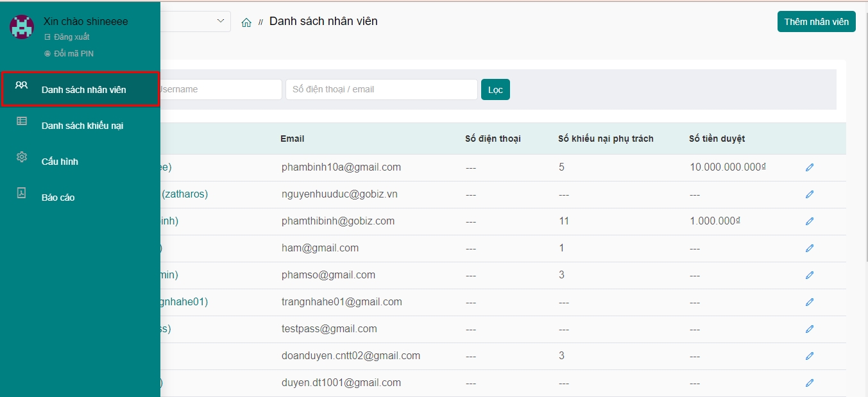Open Cấu hình settings menu

tap(60, 162)
